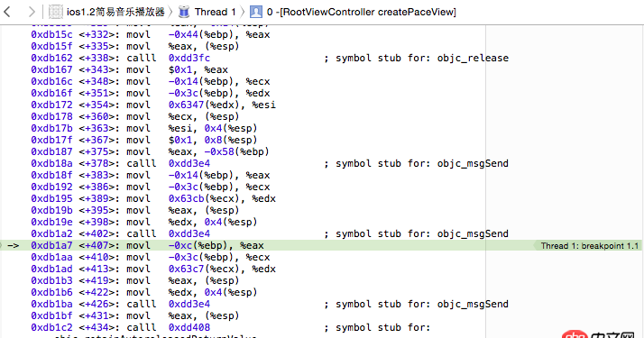The image size is (644, 338).
Task: Select the 0xdb18f <+383> movl line
Action: point(151,175)
